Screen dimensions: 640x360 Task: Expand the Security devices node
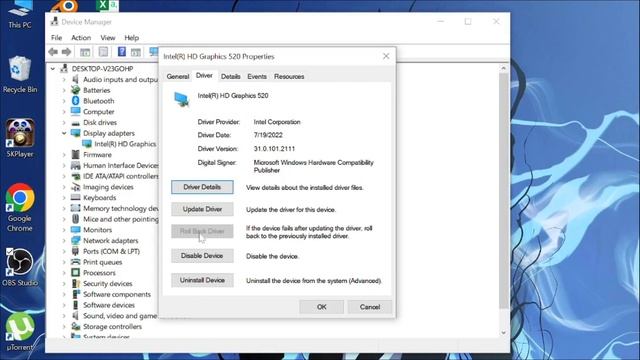[x=64, y=284]
